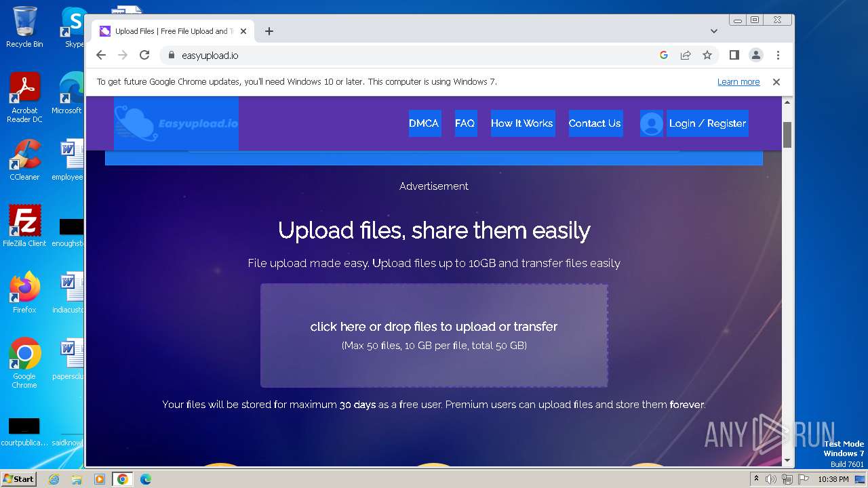The width and height of the screenshot is (868, 488).
Task: Open Acrobat Reader DC desktop icon
Action: click(x=24, y=98)
